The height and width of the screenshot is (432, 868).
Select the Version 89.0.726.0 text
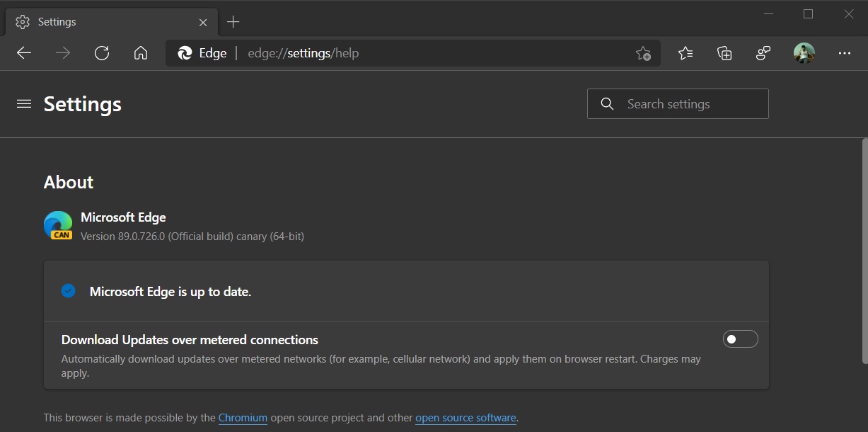pyautogui.click(x=192, y=237)
